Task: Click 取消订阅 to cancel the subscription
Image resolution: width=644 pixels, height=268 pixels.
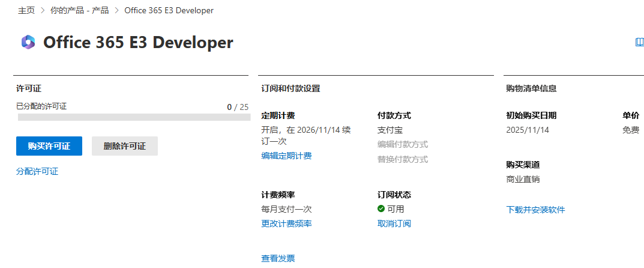Action: pyautogui.click(x=394, y=224)
